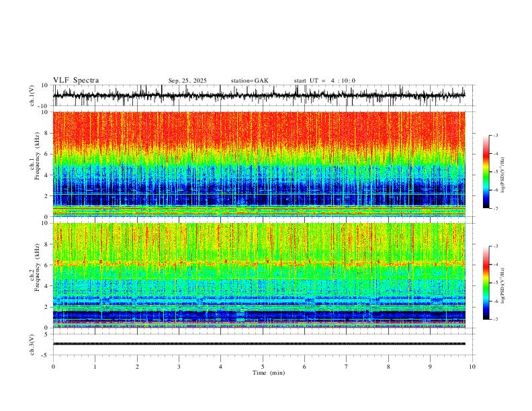Click the ch.1 spectrogram panel

(259, 164)
